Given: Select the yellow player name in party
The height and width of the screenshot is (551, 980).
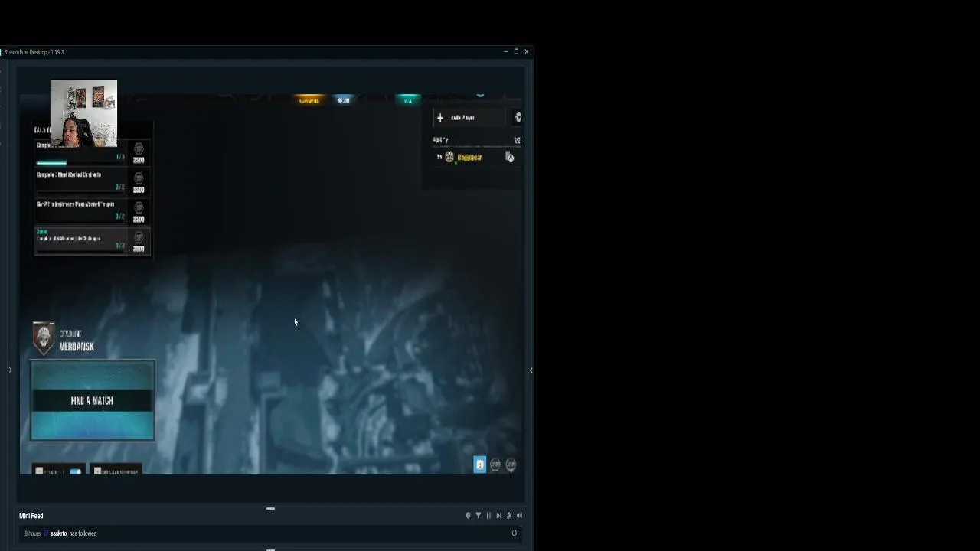Looking at the screenshot, I should (469, 157).
